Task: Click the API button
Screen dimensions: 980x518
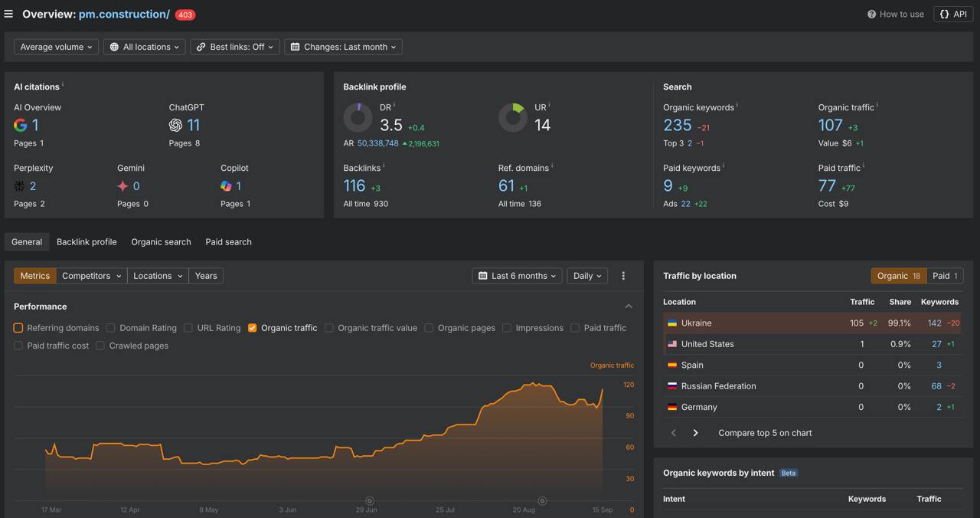Action: (953, 15)
